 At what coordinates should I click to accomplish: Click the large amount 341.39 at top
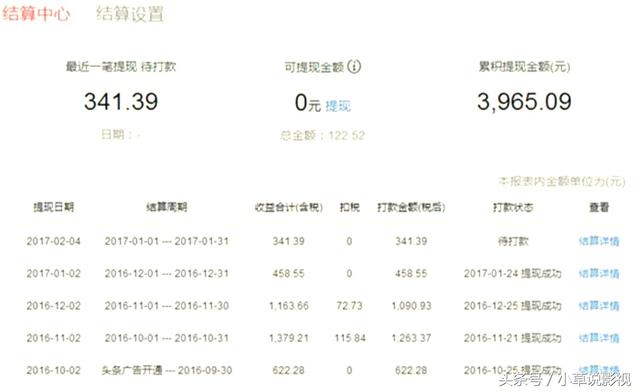tap(121, 102)
